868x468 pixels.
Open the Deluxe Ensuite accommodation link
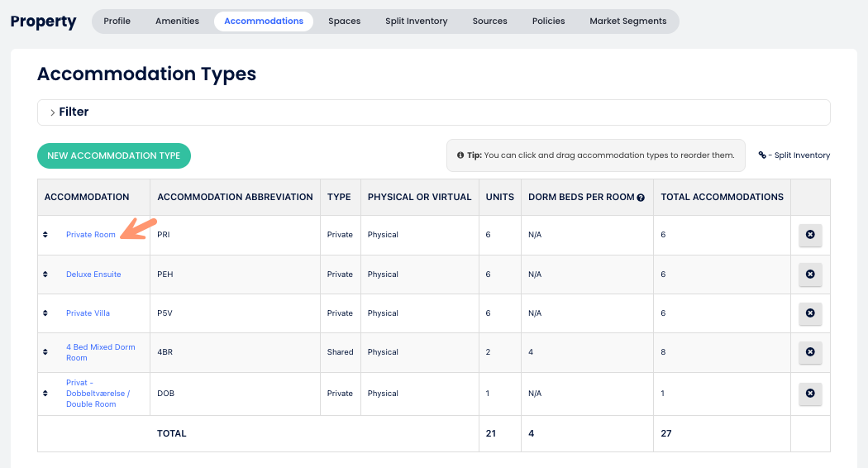click(x=93, y=275)
